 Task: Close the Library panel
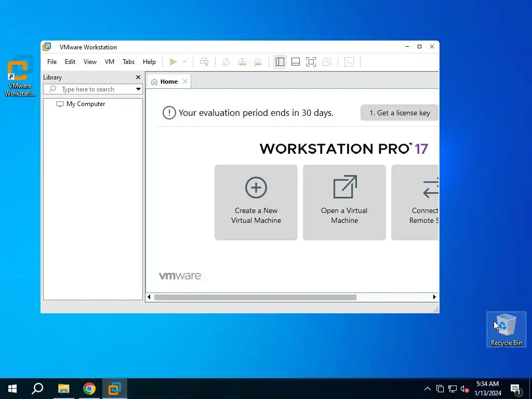click(138, 77)
